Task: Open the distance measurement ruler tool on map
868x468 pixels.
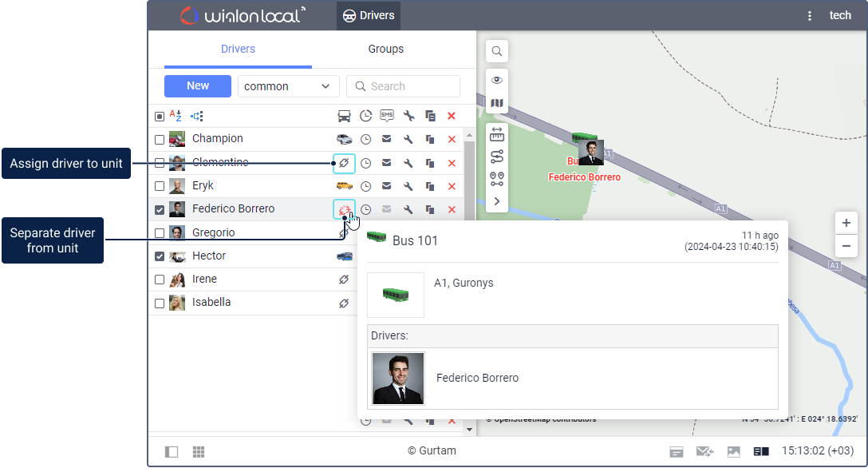Action: tap(497, 134)
